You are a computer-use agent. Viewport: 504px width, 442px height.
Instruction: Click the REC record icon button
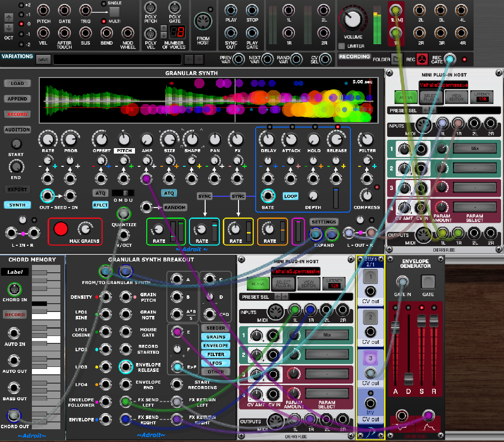point(422,59)
